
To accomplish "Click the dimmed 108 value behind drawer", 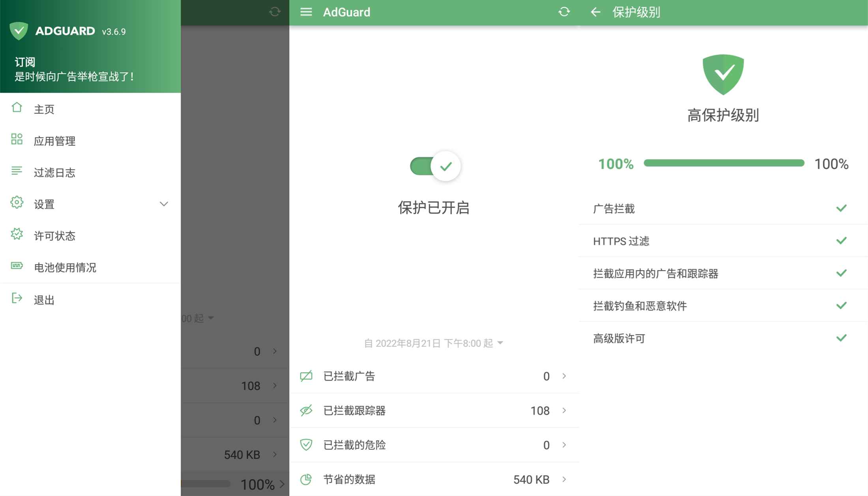I will click(x=251, y=386).
